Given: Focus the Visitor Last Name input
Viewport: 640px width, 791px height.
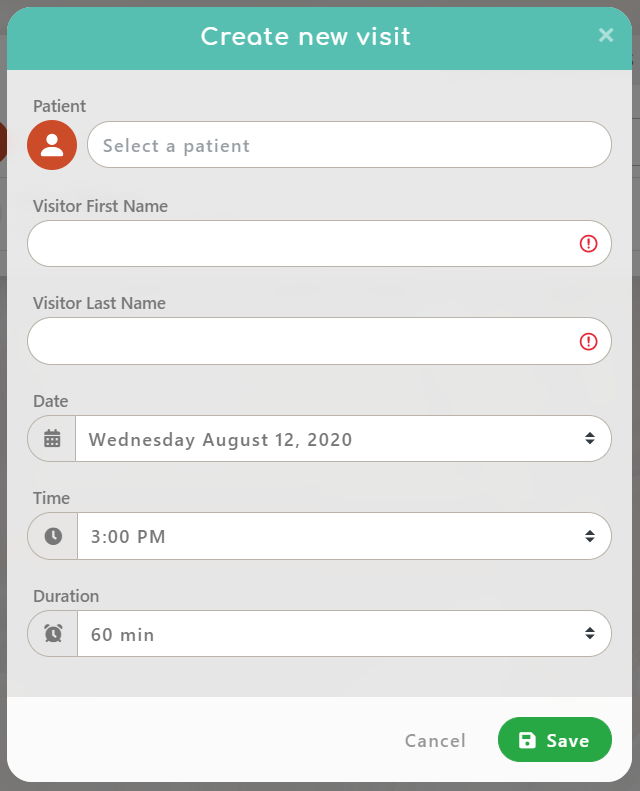Looking at the screenshot, I should point(300,342).
